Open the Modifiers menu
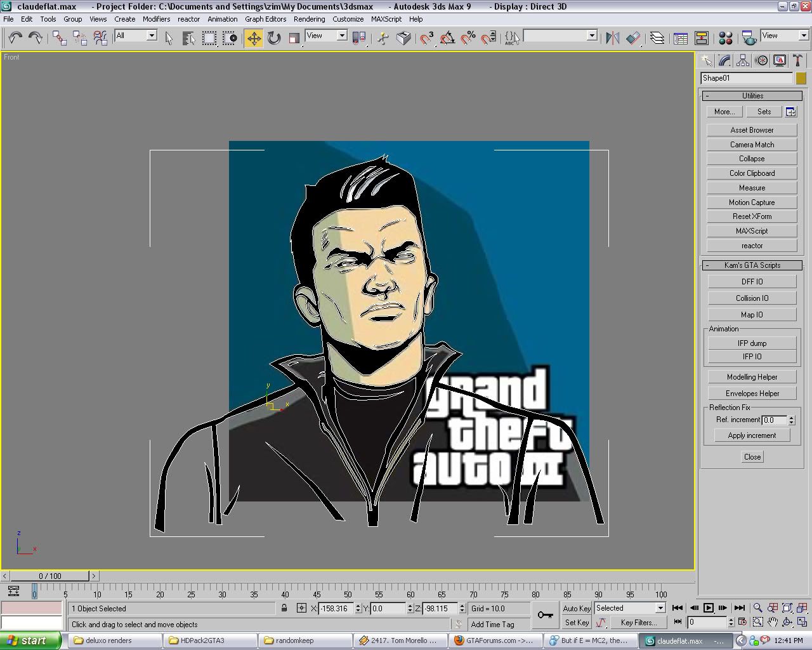This screenshot has height=650, width=812. tap(156, 19)
